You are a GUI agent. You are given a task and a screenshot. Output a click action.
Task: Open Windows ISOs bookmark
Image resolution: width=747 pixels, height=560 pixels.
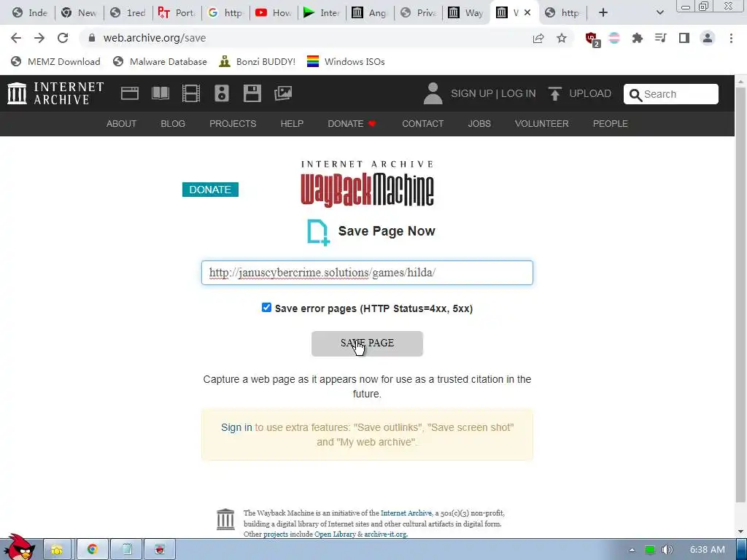point(346,62)
